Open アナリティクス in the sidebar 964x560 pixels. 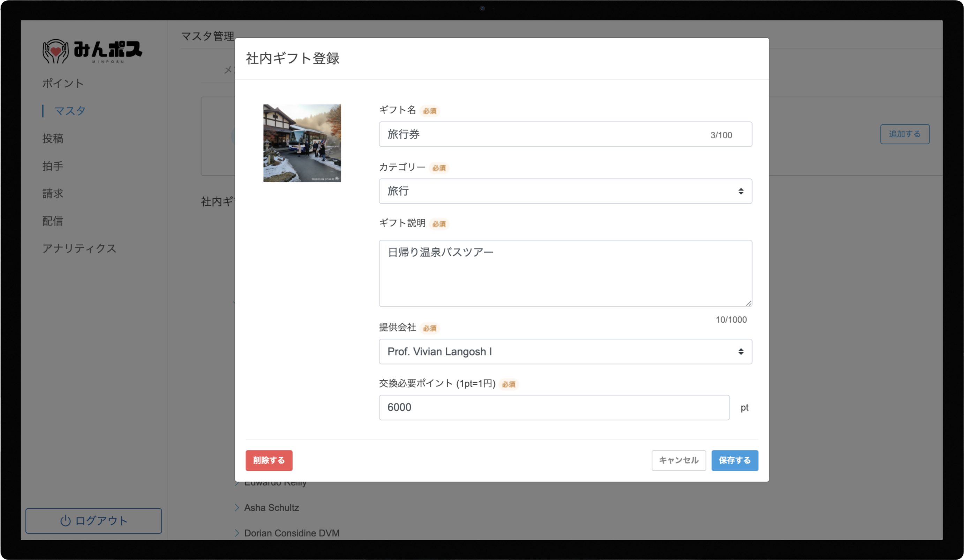[79, 248]
